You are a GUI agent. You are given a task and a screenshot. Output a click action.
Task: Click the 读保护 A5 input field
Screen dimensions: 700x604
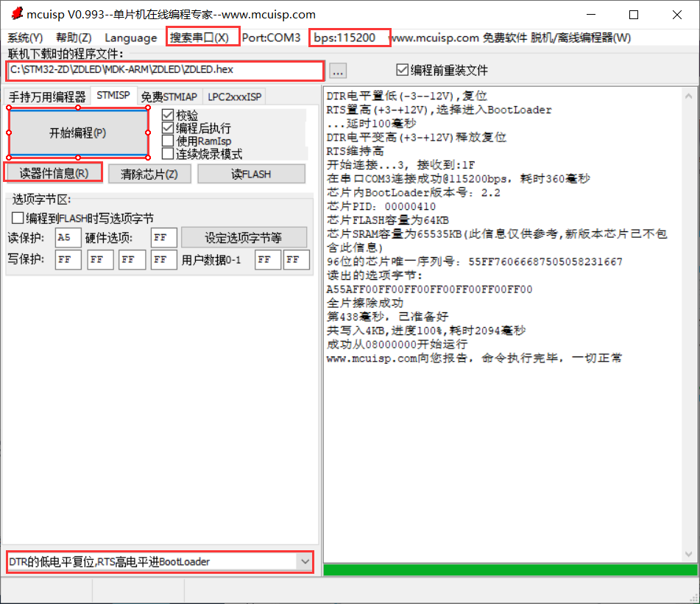tap(68, 237)
